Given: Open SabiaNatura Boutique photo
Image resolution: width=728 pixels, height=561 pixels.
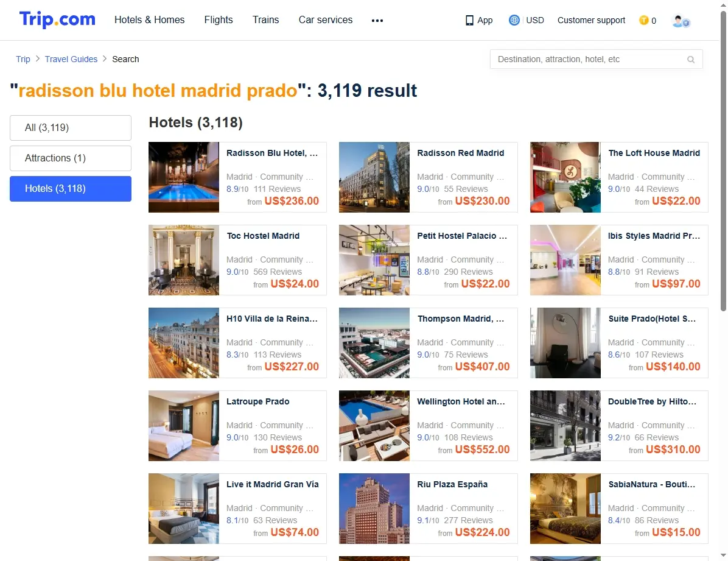Looking at the screenshot, I should tap(565, 509).
